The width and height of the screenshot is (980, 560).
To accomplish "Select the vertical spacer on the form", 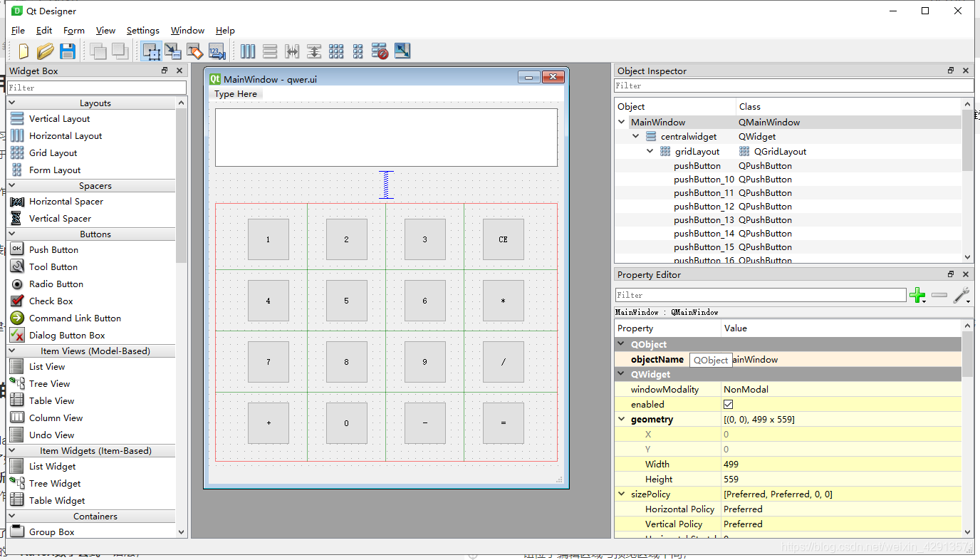I will (386, 185).
